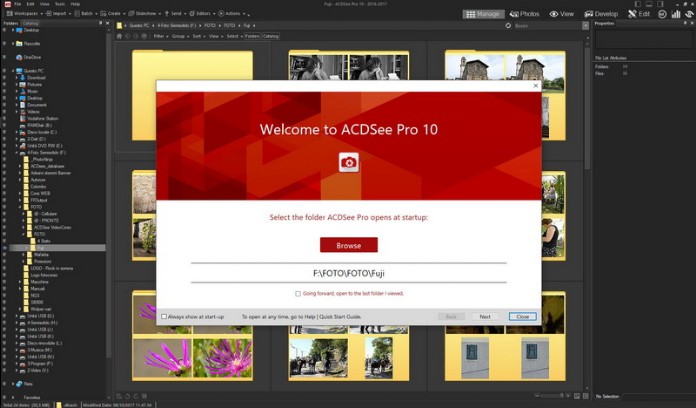Toggle Easy-Select box beside Desktop at the tree top

(4, 30)
